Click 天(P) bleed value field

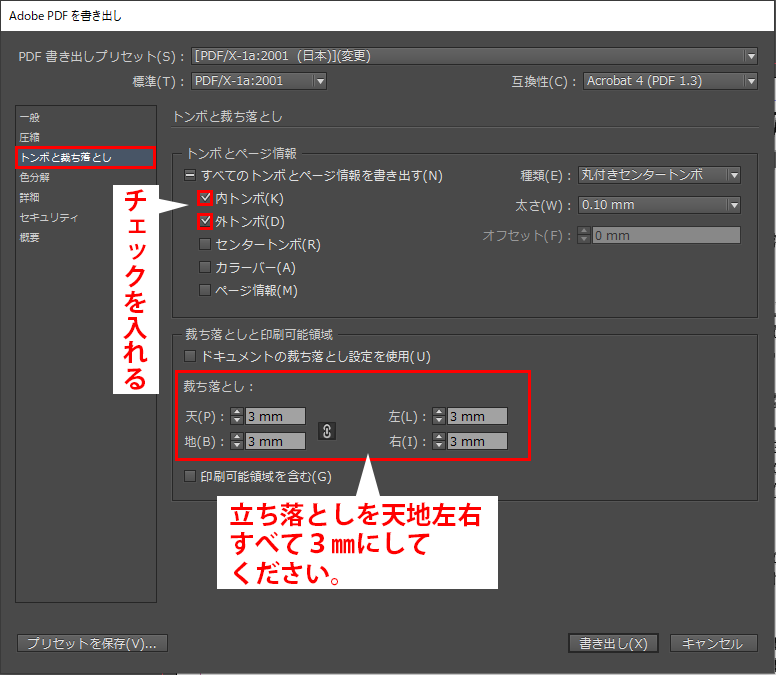pyautogui.click(x=275, y=416)
